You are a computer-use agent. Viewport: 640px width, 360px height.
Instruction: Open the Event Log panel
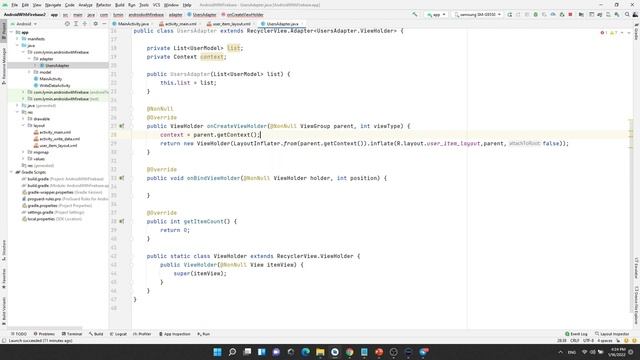coord(576,334)
